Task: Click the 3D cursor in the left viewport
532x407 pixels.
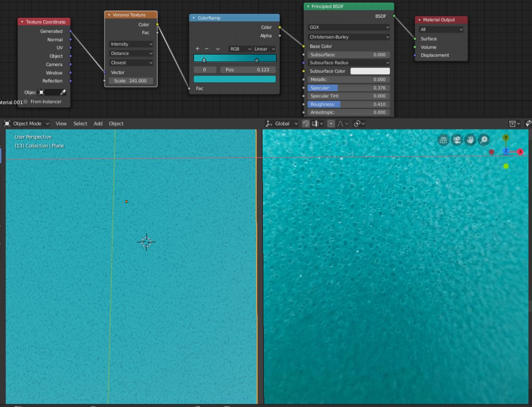Action: (146, 241)
